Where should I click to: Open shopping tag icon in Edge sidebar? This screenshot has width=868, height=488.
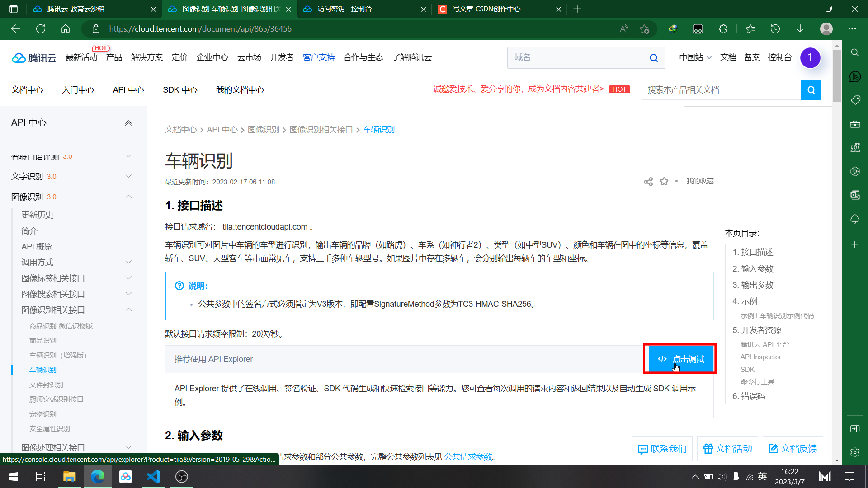point(855,100)
